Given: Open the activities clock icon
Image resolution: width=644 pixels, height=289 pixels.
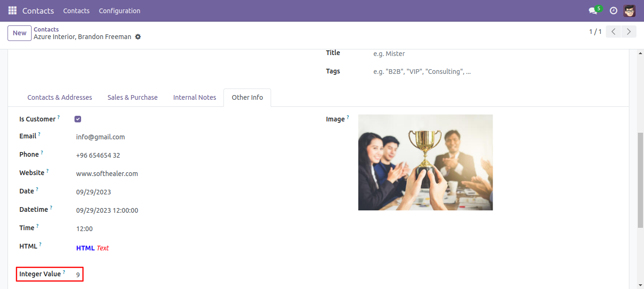Looking at the screenshot, I should click(x=613, y=10).
